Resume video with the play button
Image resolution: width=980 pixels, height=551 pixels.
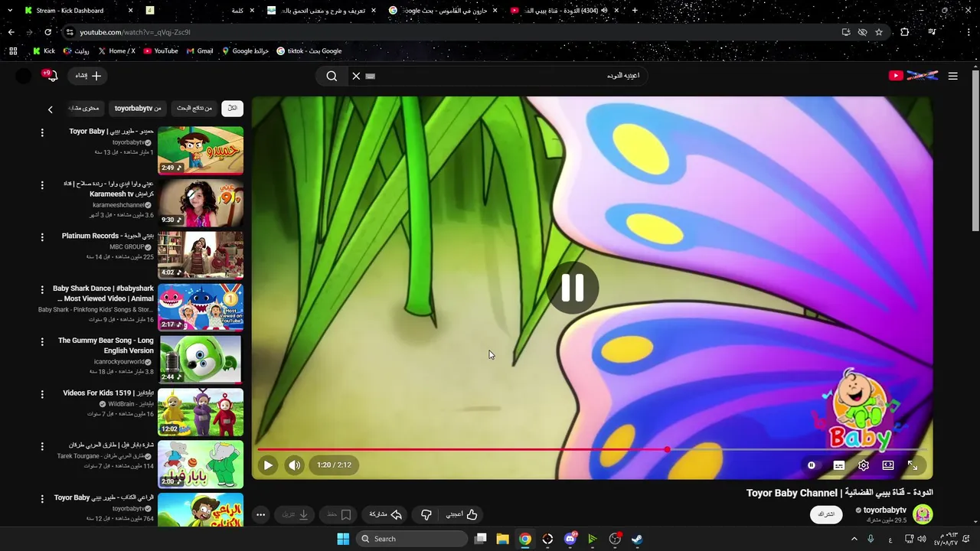(x=268, y=465)
